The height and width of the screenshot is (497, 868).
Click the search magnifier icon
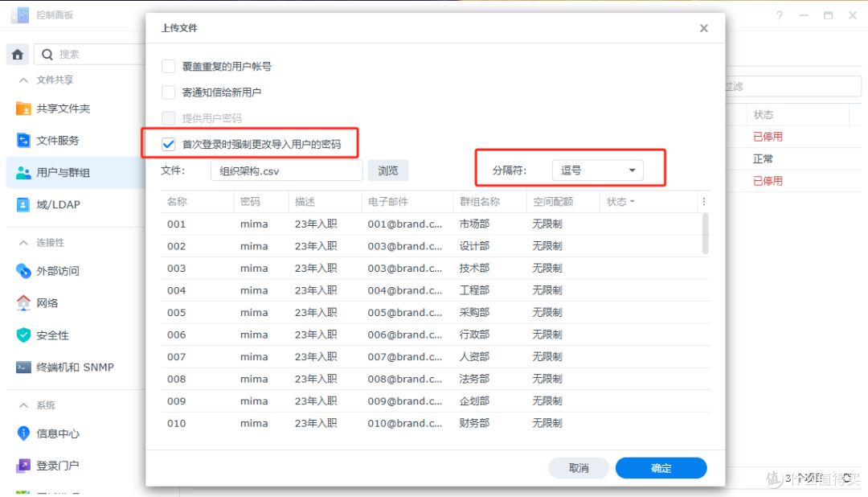click(47, 55)
